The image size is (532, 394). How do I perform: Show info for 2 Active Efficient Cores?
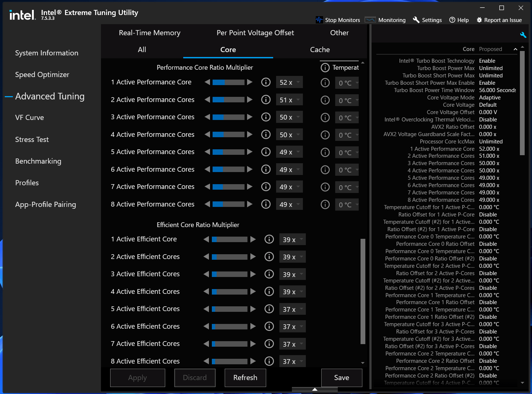(269, 256)
